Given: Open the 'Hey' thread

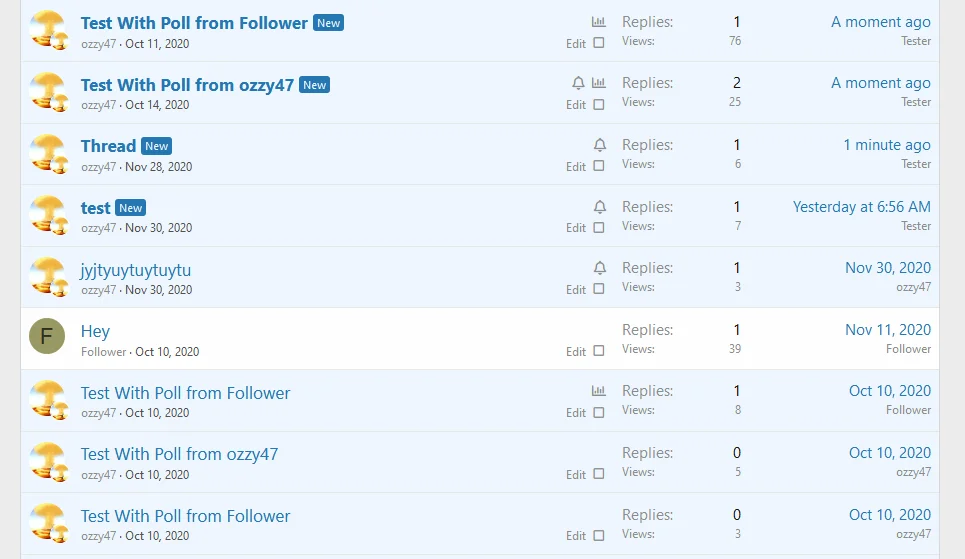Looking at the screenshot, I should point(95,331).
